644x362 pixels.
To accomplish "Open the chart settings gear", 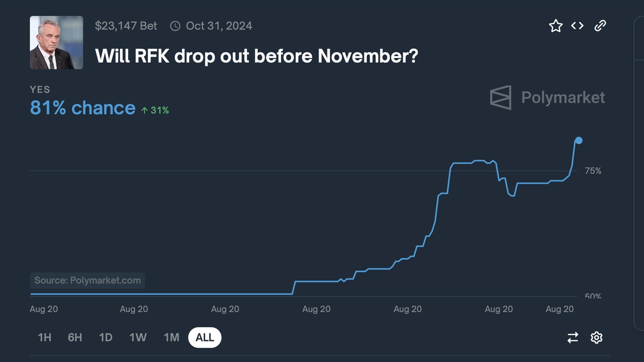I will tap(596, 337).
